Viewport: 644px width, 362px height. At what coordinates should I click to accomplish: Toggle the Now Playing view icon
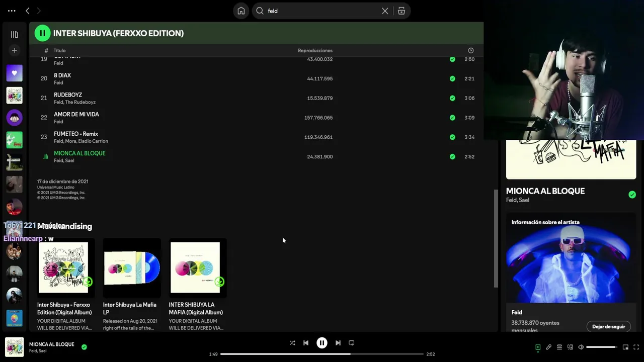pos(538,347)
